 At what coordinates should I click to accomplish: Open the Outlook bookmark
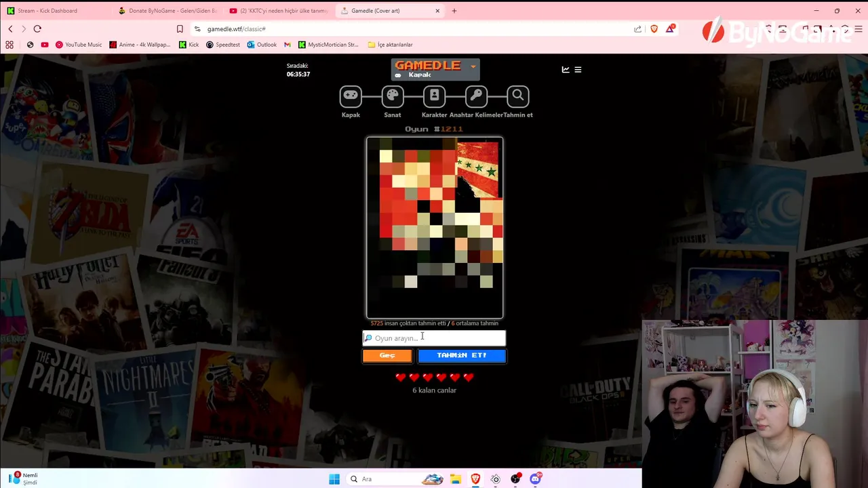coord(262,45)
